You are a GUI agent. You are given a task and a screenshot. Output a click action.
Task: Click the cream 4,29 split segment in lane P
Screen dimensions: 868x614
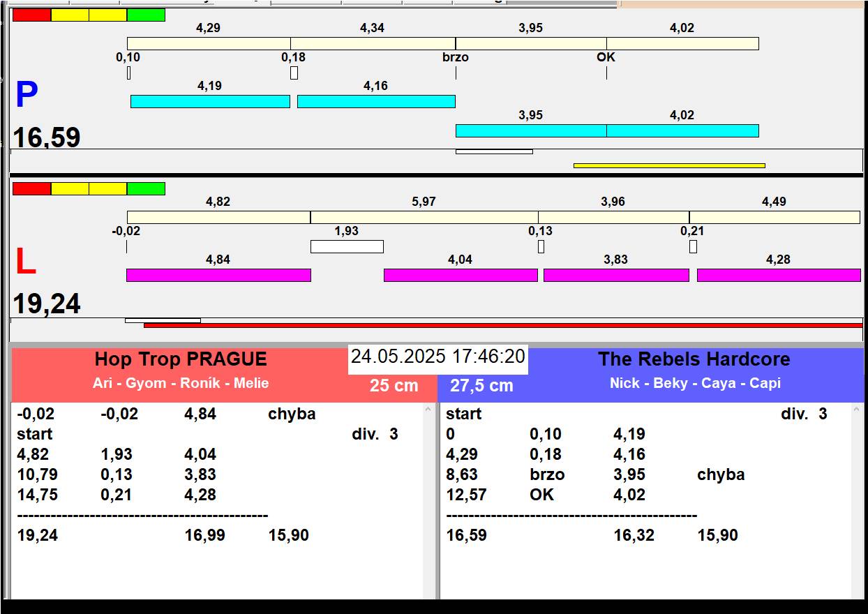coord(209,44)
